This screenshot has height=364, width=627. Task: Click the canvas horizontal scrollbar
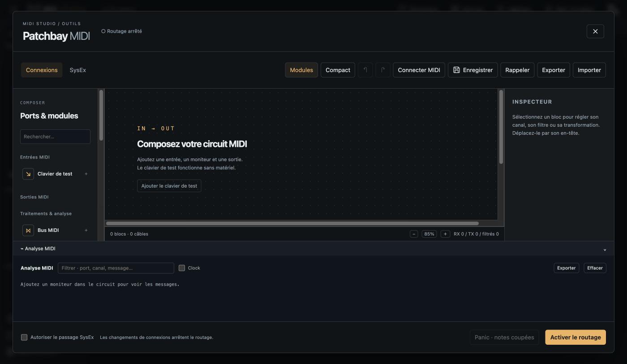(x=292, y=223)
